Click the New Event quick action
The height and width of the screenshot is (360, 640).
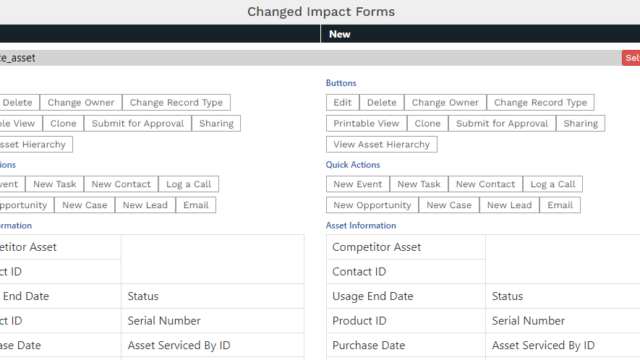[358, 184]
